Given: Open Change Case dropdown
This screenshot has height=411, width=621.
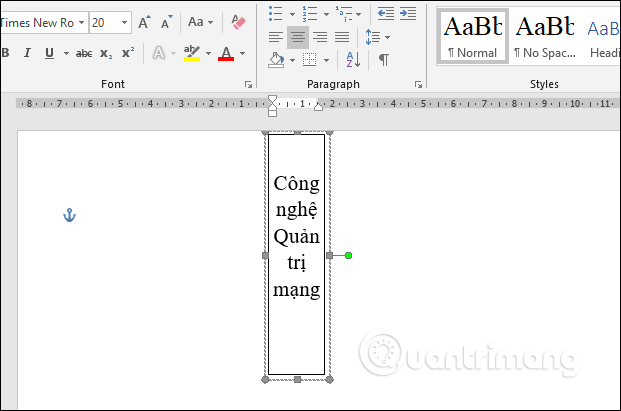Looking at the screenshot, I should pyautogui.click(x=200, y=22).
